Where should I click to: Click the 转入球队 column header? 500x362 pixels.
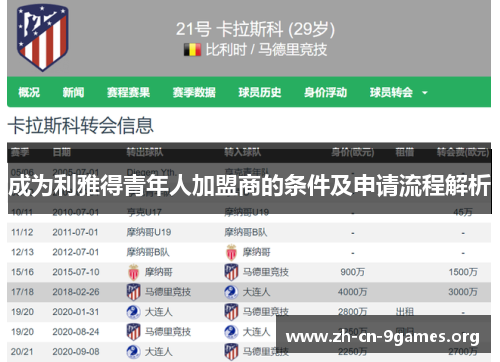tap(242, 153)
